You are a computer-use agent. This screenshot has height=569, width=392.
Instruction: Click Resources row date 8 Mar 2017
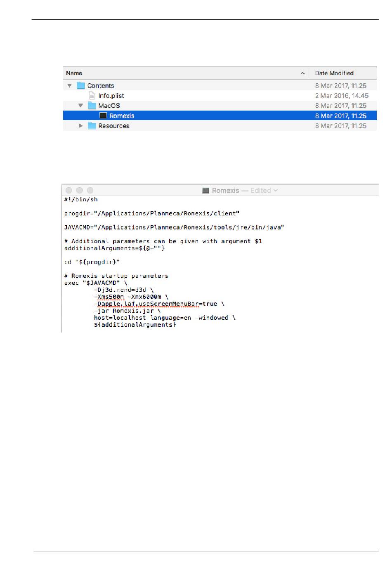[341, 126]
